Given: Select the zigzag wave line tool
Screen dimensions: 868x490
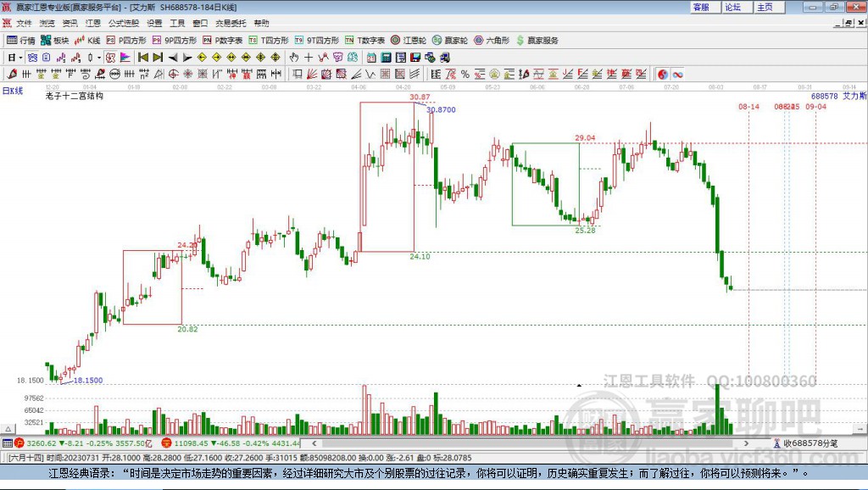Looking at the screenshot, I should click(x=370, y=74).
